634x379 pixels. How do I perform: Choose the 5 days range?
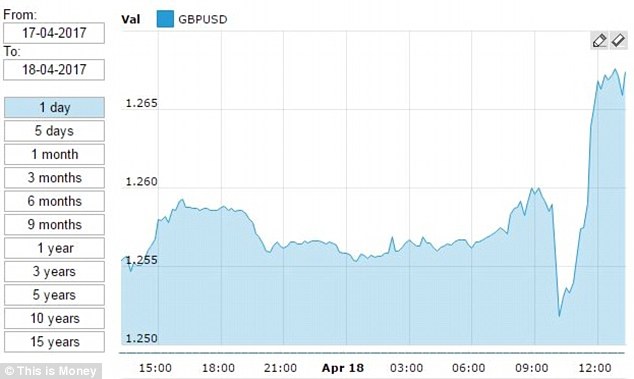(x=54, y=131)
